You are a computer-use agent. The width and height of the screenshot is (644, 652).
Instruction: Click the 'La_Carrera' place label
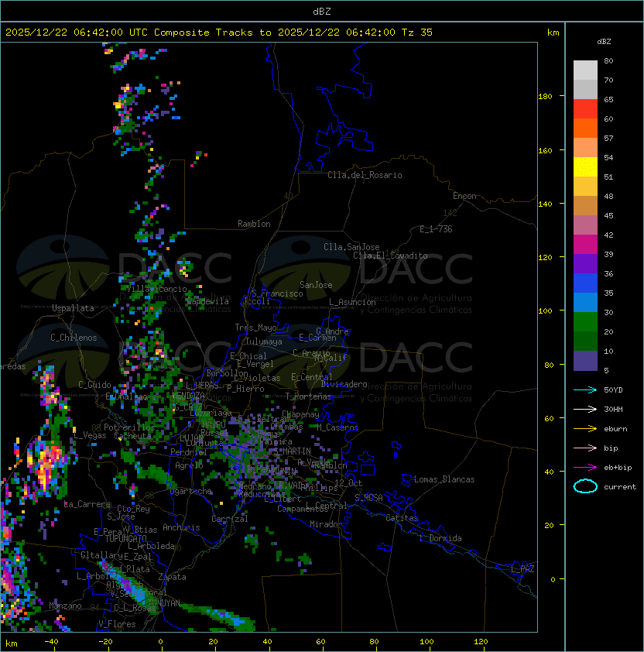coord(87,504)
